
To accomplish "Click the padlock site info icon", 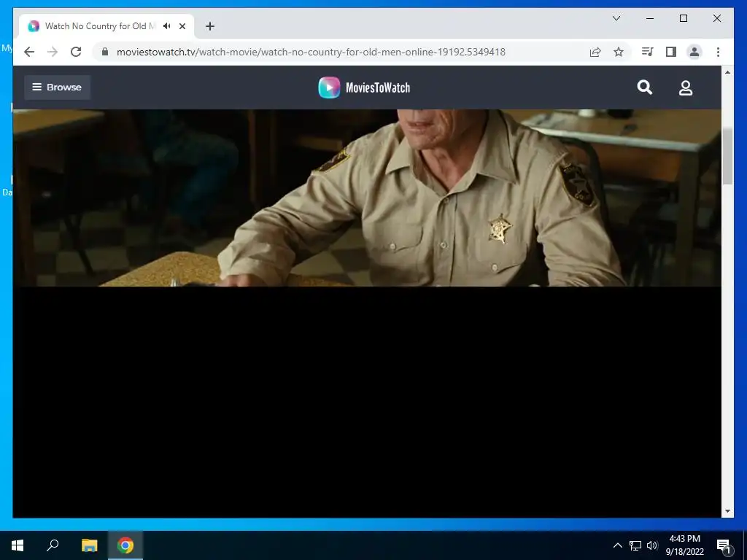I will point(105,52).
